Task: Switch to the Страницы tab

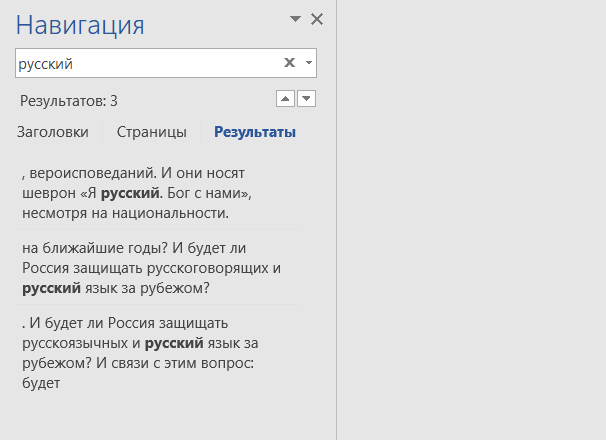Action: click(151, 132)
